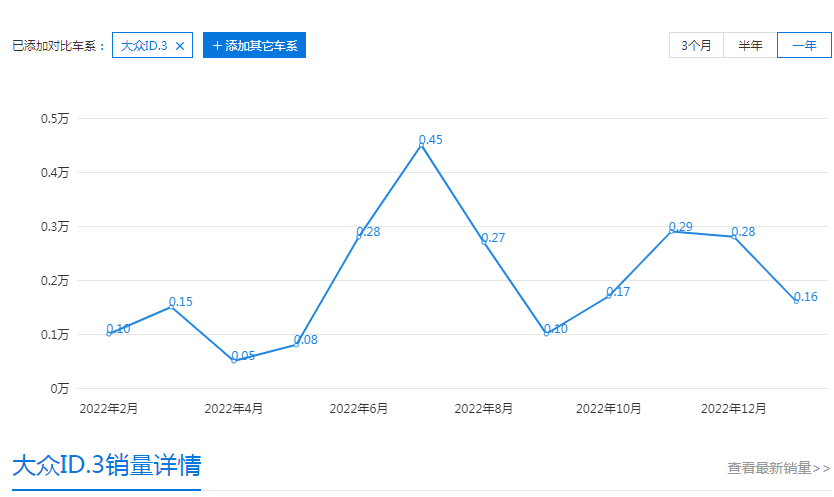The image size is (834, 497).
Task: Click the 0.45 peak data point
Action: coord(421,145)
